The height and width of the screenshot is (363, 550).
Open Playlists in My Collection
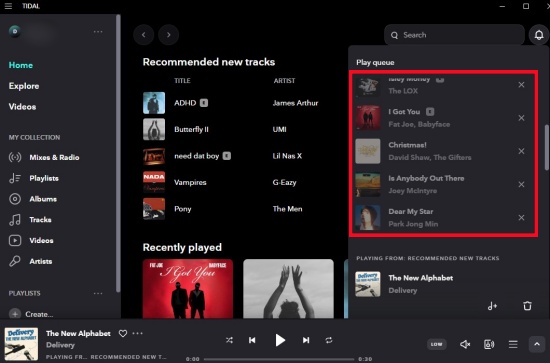34,178
